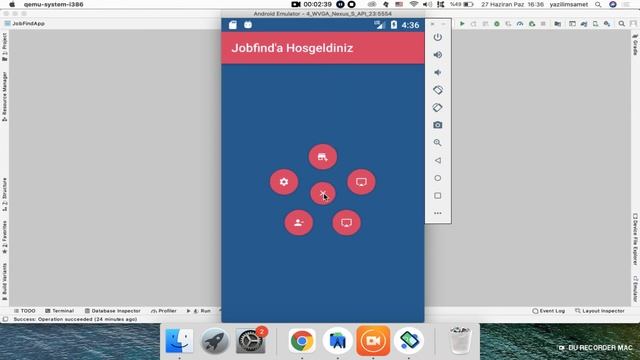640x360 pixels.
Task: Open the Project tool window tab
Action: [5, 47]
